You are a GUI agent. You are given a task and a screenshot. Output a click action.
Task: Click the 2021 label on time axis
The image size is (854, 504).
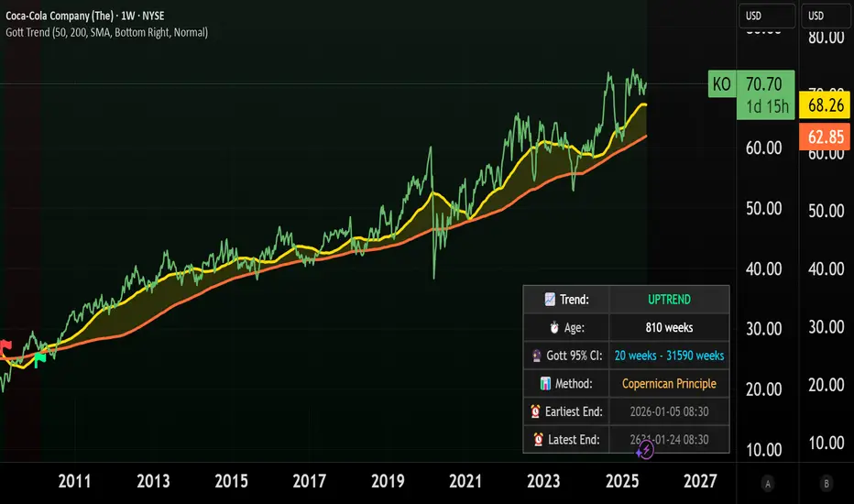point(465,481)
